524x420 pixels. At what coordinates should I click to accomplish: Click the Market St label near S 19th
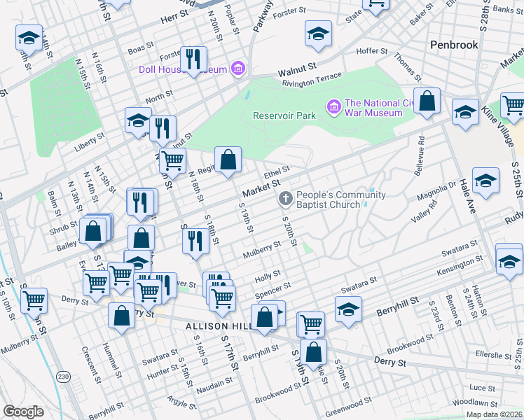pos(261,188)
